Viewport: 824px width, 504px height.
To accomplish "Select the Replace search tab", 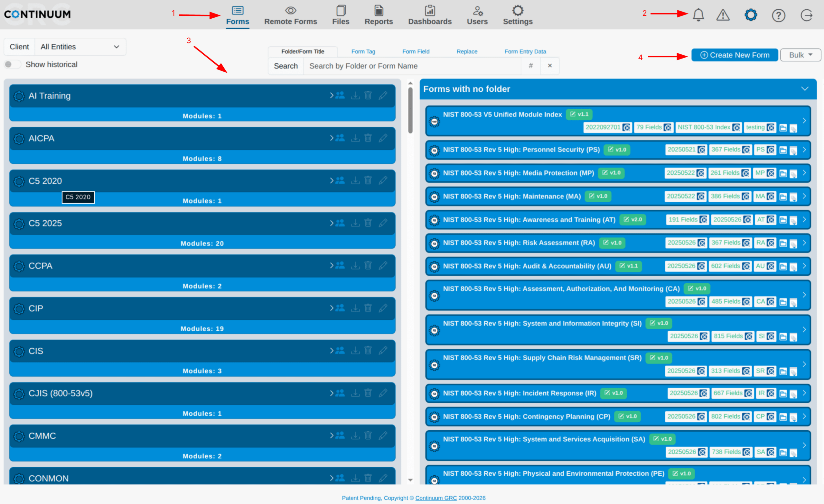I will coord(467,51).
